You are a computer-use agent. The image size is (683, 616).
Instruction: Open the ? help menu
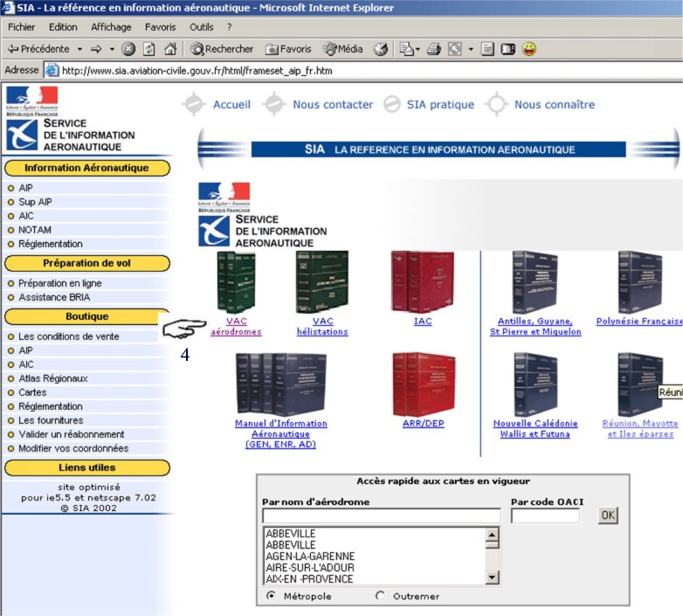coord(229,27)
